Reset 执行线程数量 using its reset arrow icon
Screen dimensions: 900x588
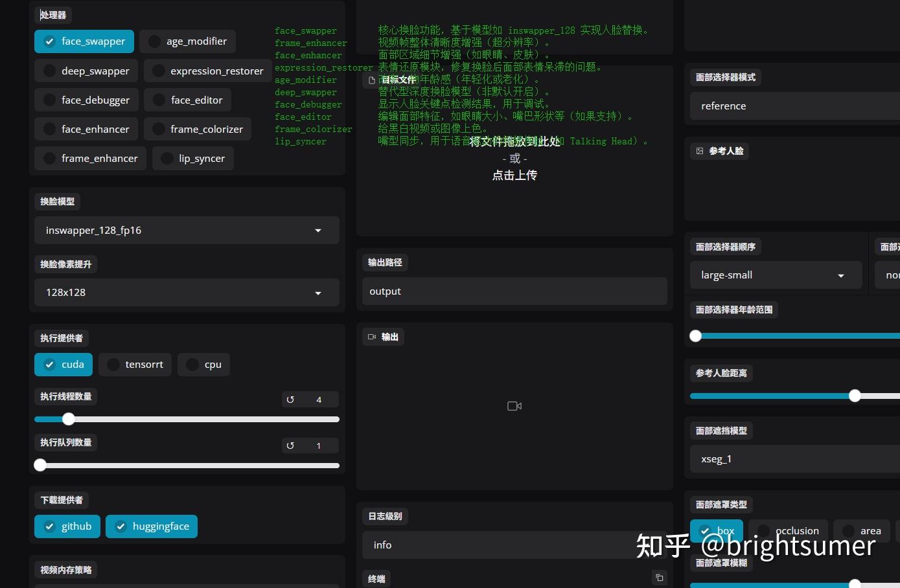pyautogui.click(x=290, y=400)
